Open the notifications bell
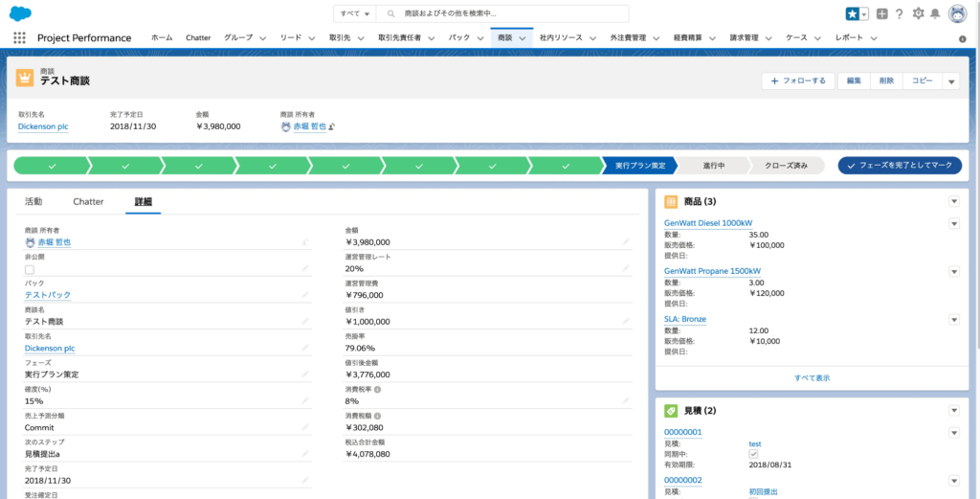Image resolution: width=980 pixels, height=499 pixels. (x=935, y=13)
